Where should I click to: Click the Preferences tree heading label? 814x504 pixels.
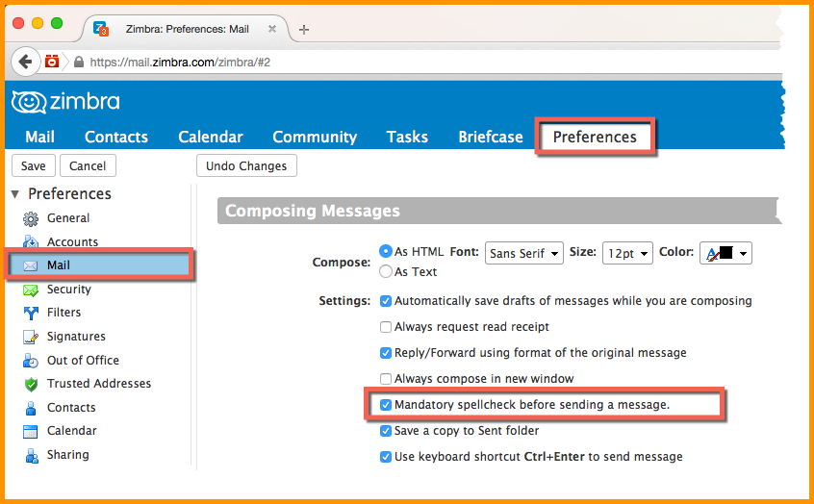coord(69,194)
